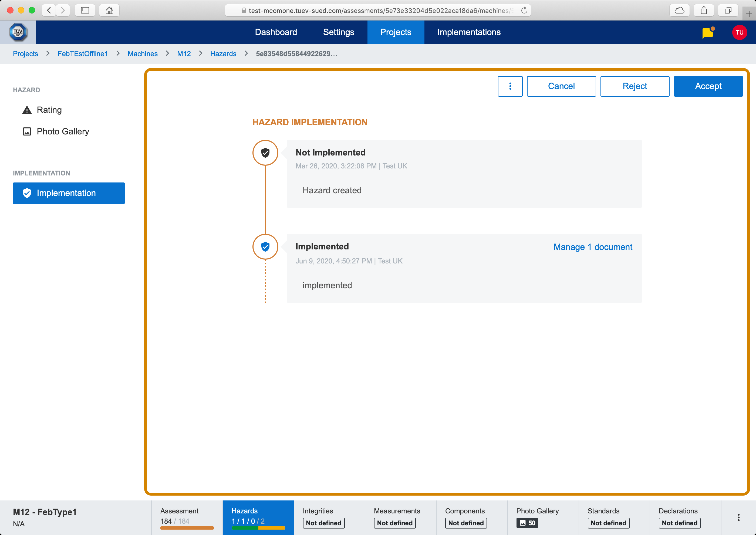Reload page with the refresh icon
Viewport: 756px width, 535px height.
[x=524, y=10]
